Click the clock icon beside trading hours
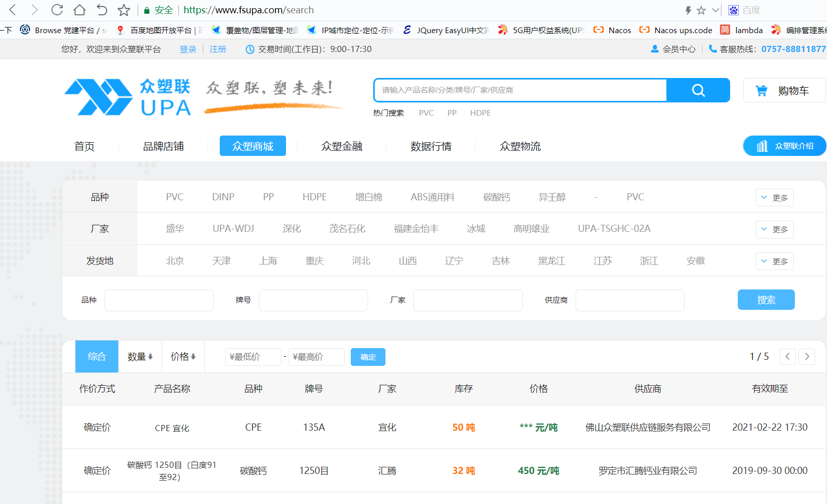 [250, 49]
